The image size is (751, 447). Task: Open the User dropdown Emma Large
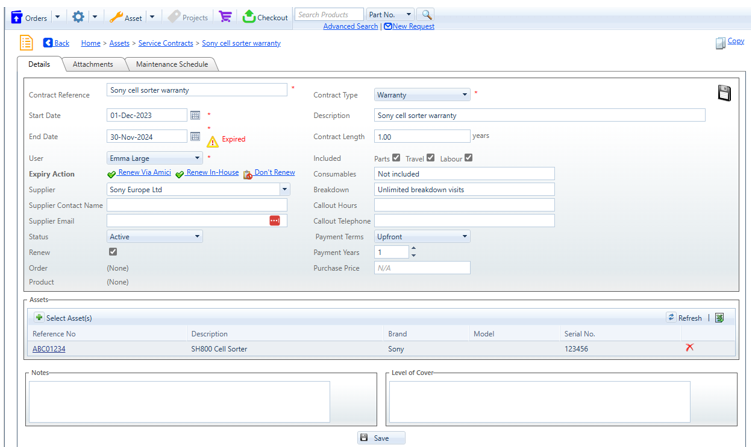pos(154,158)
